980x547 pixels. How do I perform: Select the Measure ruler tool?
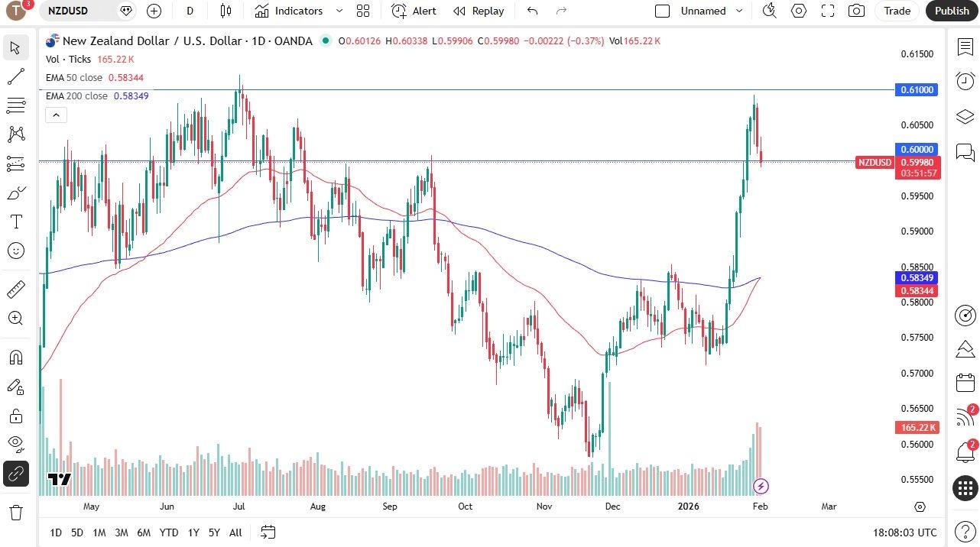[15, 288]
